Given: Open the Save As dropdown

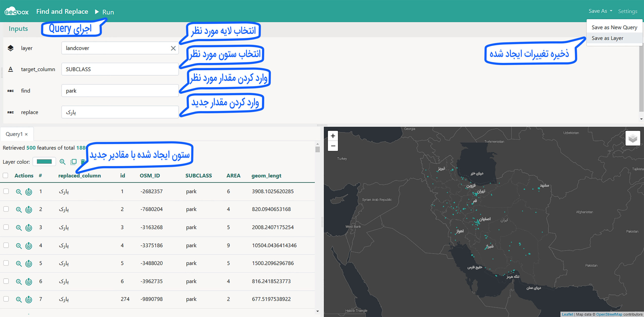Looking at the screenshot, I should click(x=600, y=11).
